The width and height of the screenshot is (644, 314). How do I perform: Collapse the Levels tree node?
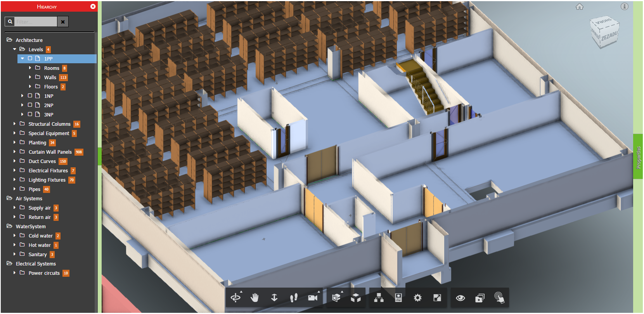[15, 49]
